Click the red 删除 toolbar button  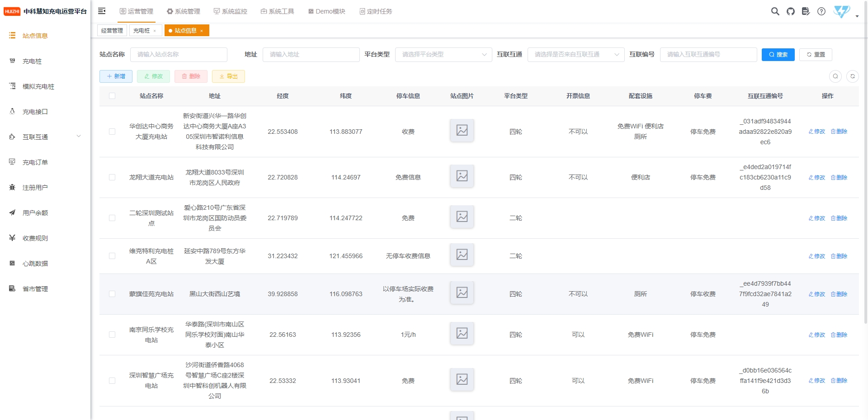pos(191,76)
